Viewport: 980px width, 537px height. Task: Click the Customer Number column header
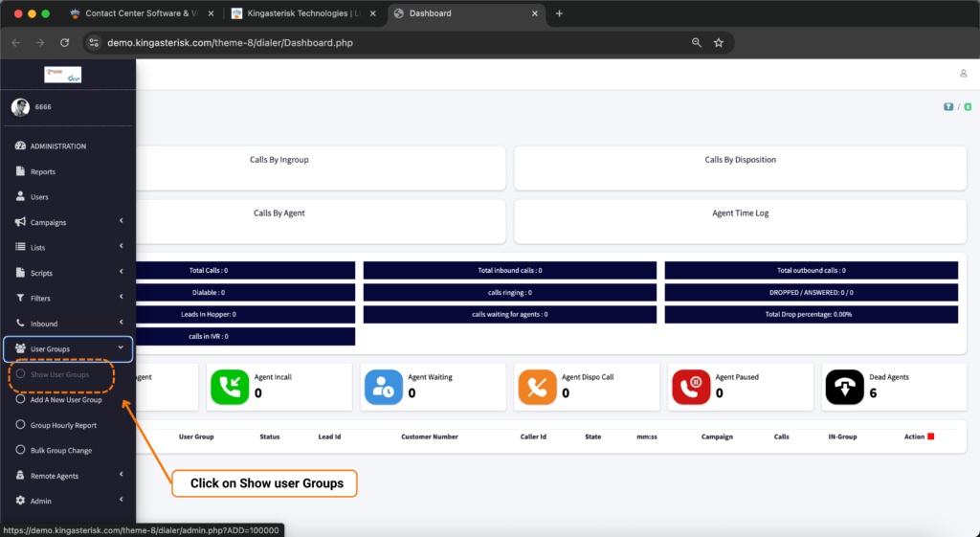pyautogui.click(x=430, y=436)
